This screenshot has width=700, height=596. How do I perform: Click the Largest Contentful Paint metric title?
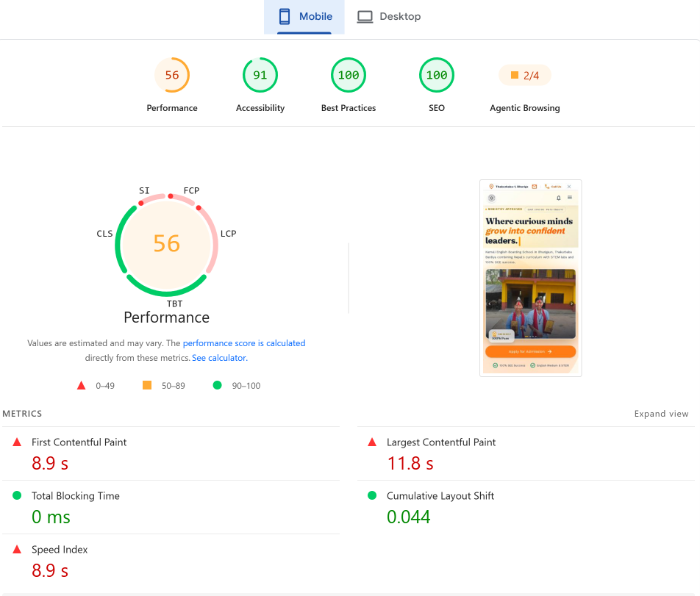coord(441,442)
